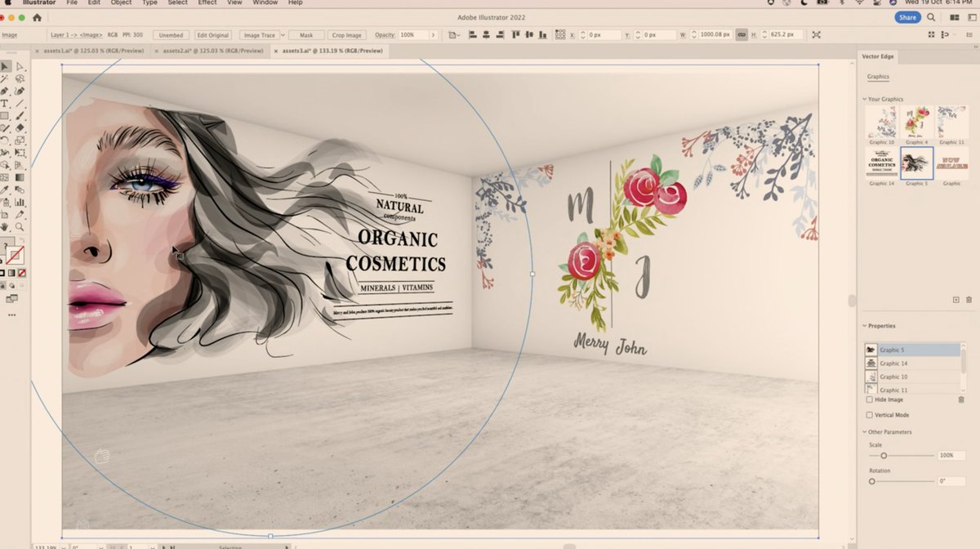
Task: Select the Eyedropper tool
Action: coord(5,190)
